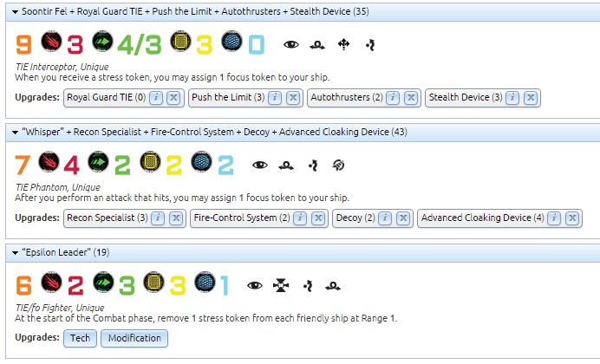600x364 pixels.
Task: Click Whisper's green agility icon
Action: point(98,162)
